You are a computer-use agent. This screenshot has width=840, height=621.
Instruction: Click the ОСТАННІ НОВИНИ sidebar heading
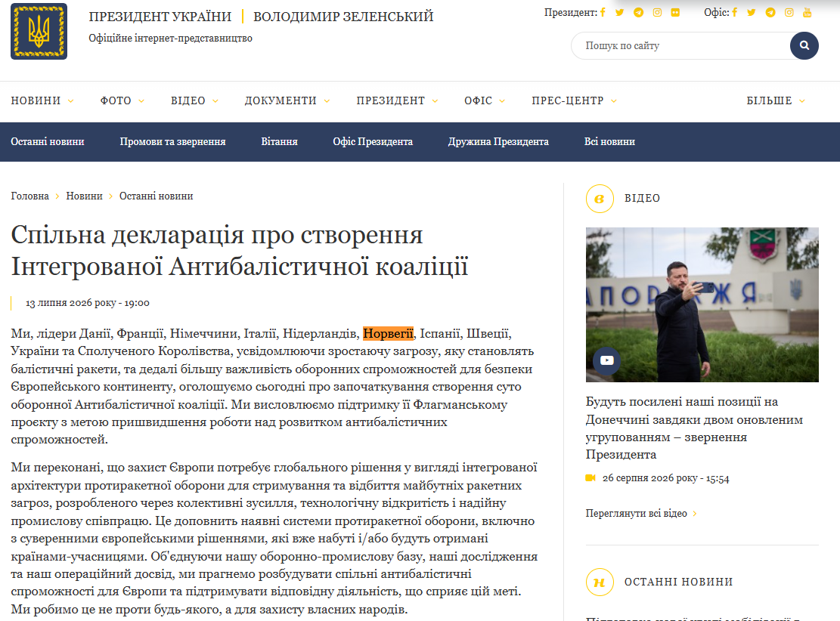coord(678,582)
